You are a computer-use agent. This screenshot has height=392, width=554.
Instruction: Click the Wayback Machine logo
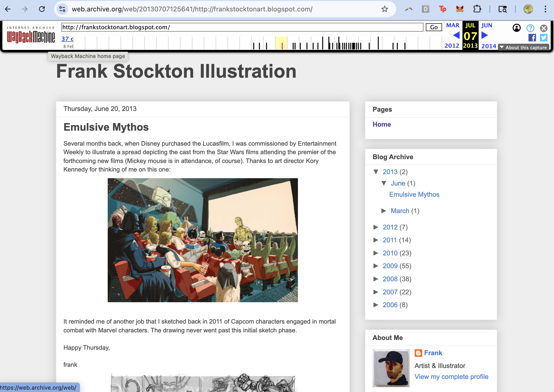point(30,35)
